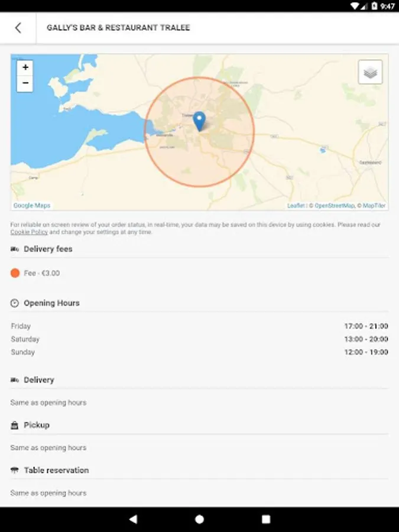Image resolution: width=399 pixels, height=532 pixels.
Task: Open the Leaflet attribution link
Action: [296, 206]
